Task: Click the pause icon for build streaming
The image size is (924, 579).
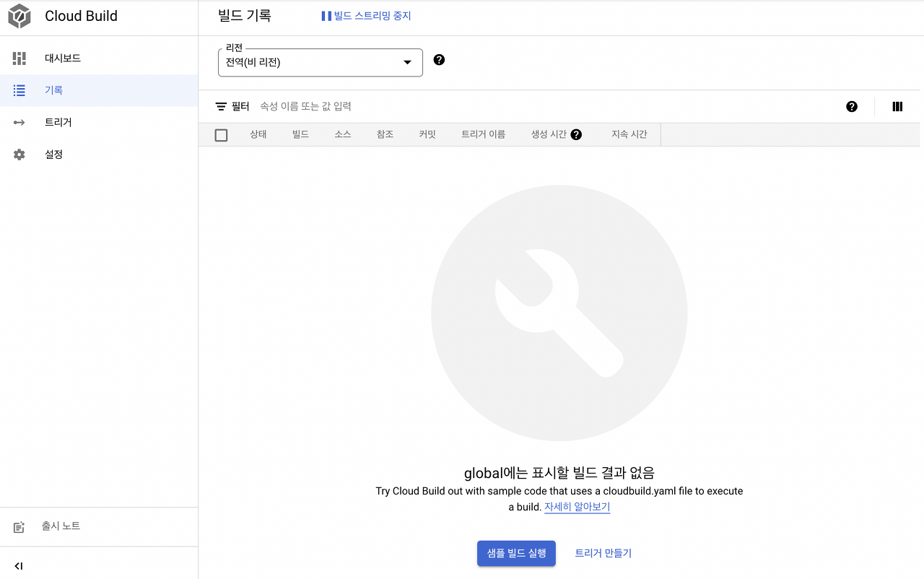Action: 326,16
